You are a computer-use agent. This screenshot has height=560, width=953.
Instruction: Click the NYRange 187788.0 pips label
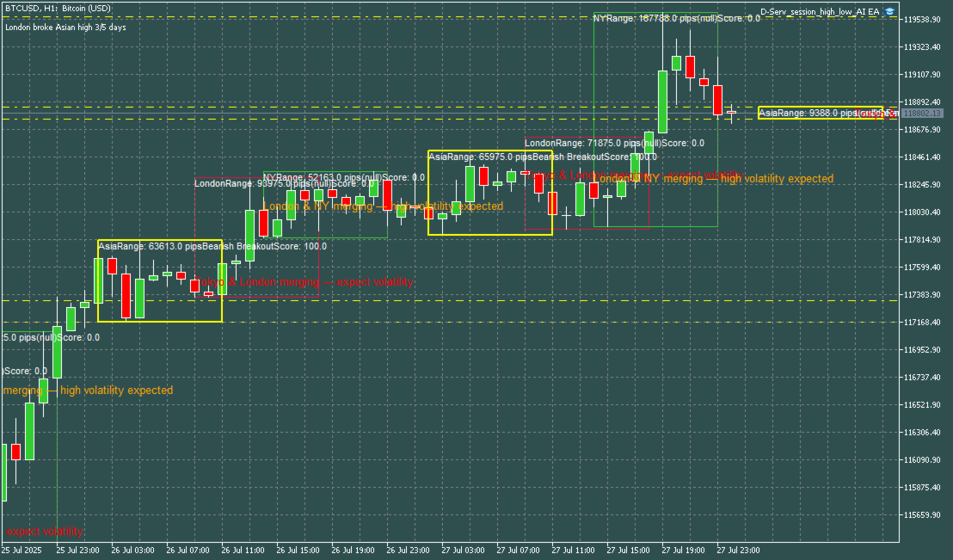coord(645,16)
